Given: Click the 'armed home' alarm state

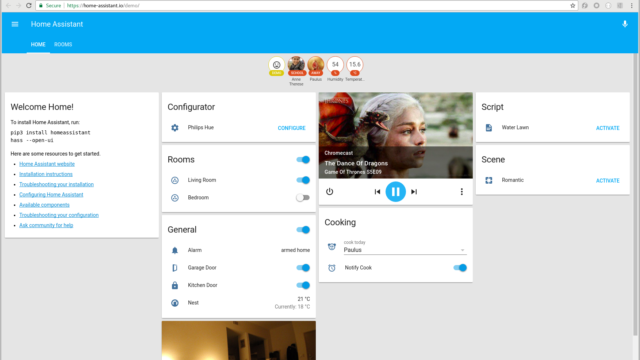Looking at the screenshot, I should [x=295, y=250].
